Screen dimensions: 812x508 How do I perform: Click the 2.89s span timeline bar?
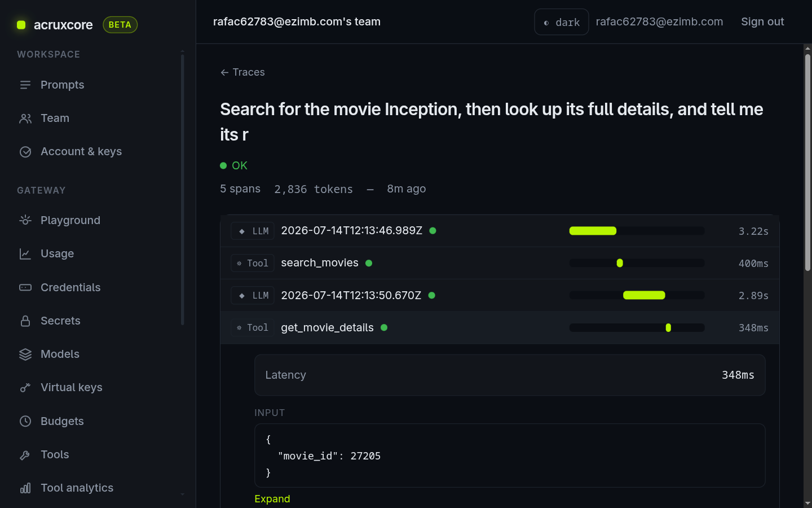click(x=644, y=295)
